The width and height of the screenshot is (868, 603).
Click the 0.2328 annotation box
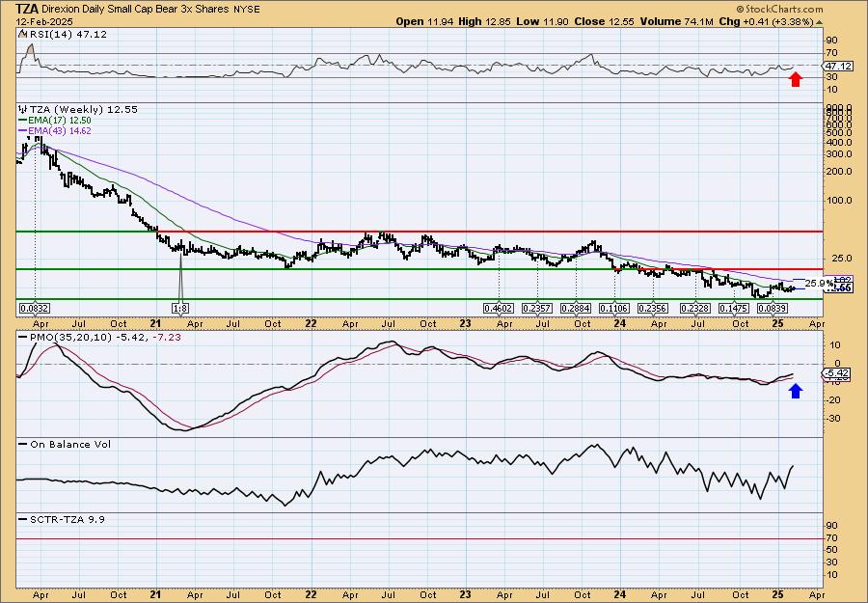[x=695, y=308]
